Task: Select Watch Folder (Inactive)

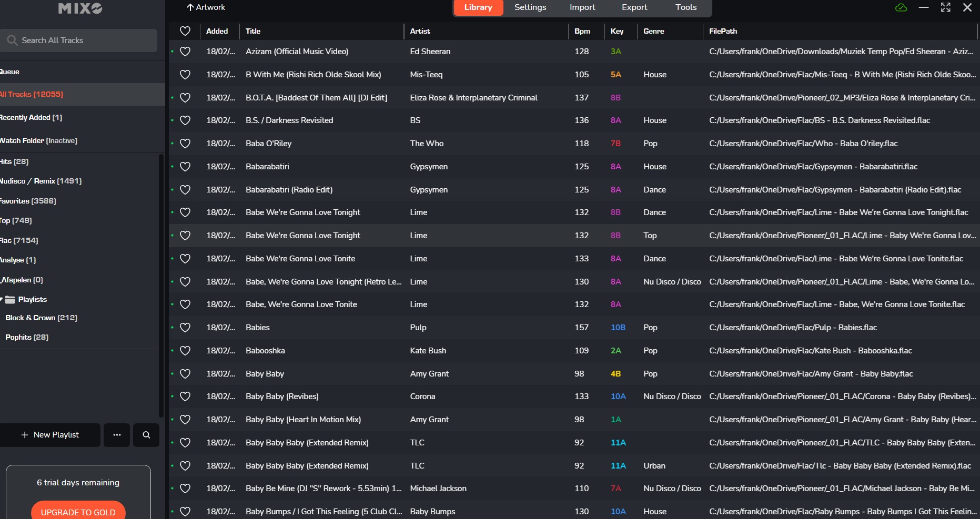Action: (x=82, y=141)
